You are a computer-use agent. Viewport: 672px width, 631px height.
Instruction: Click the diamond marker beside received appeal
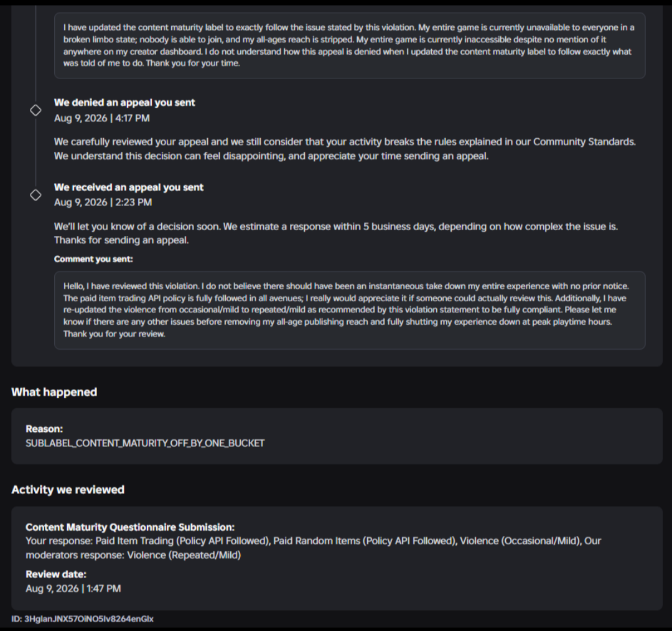[x=35, y=195]
